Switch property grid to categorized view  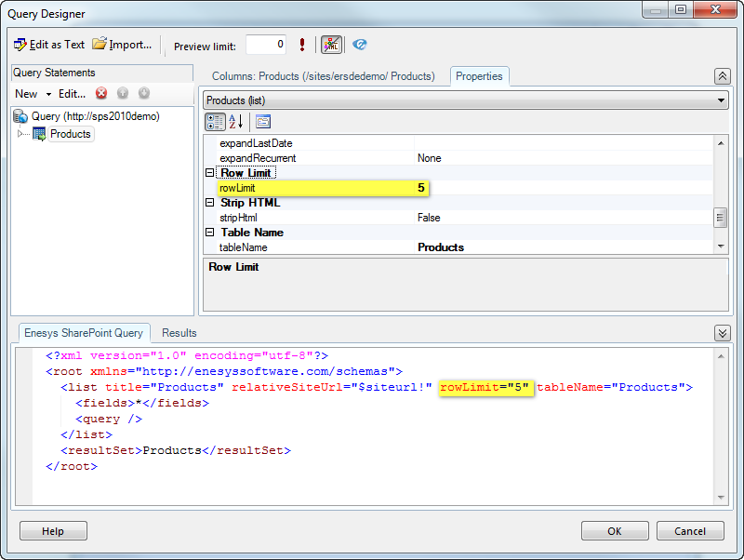coord(215,121)
